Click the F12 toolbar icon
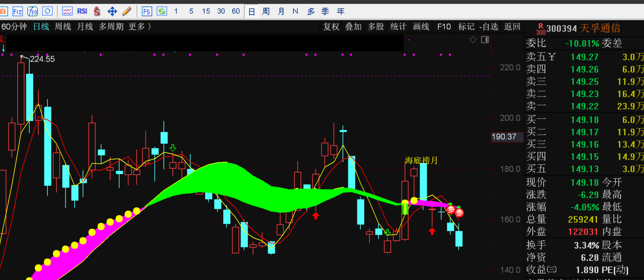This screenshot has width=644, height=280. pyautogui.click(x=18, y=11)
